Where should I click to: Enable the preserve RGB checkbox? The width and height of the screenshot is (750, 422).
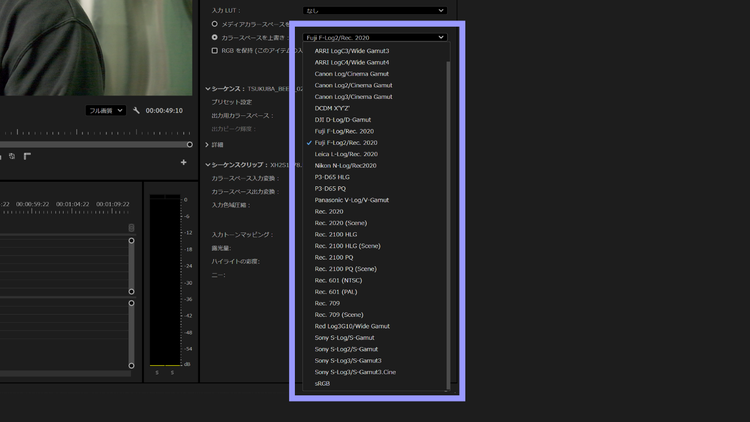pyautogui.click(x=214, y=50)
